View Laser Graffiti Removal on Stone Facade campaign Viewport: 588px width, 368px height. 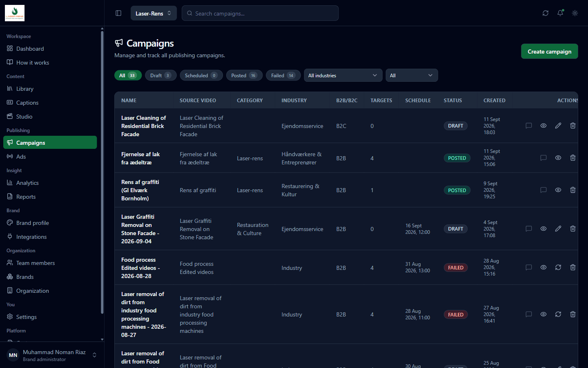543,229
